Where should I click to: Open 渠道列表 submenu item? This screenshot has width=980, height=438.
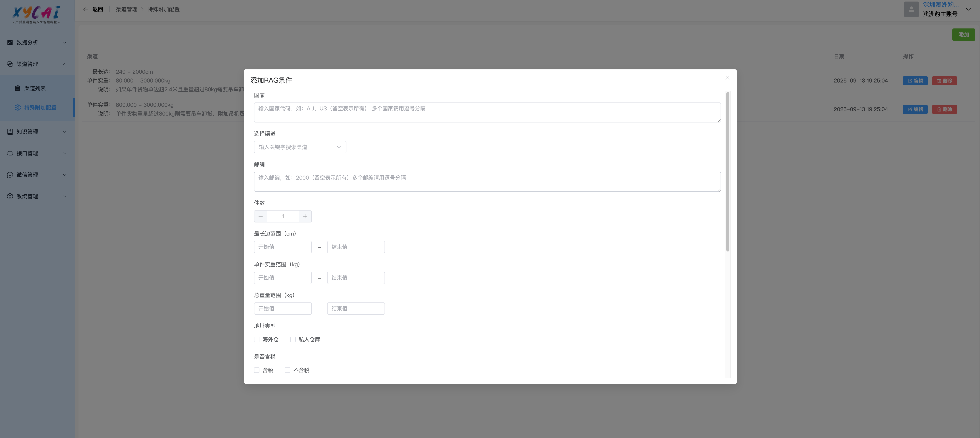point(35,88)
